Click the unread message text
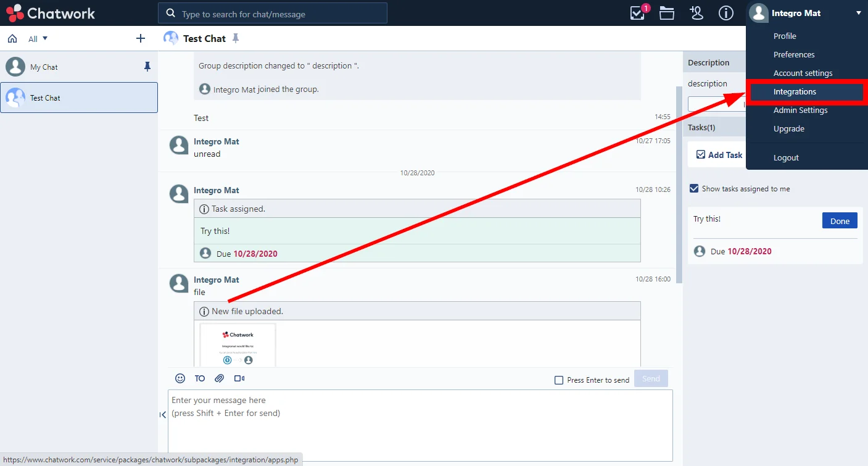Screen dimensions: 868x466 click(x=207, y=154)
